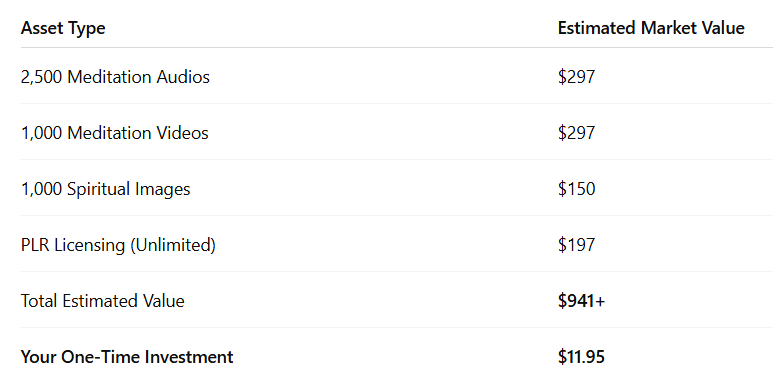Click the Asset Type column header

click(63, 28)
